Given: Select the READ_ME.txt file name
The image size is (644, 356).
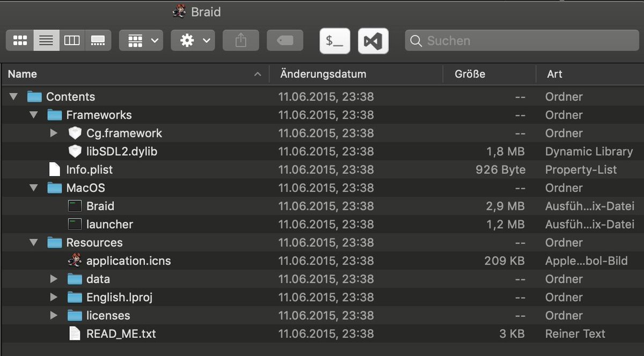Looking at the screenshot, I should tap(121, 334).
